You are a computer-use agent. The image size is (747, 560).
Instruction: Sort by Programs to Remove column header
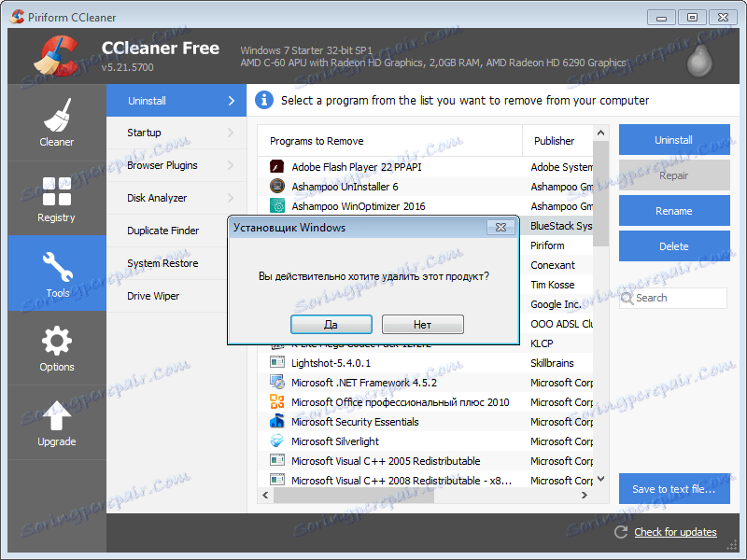[389, 141]
